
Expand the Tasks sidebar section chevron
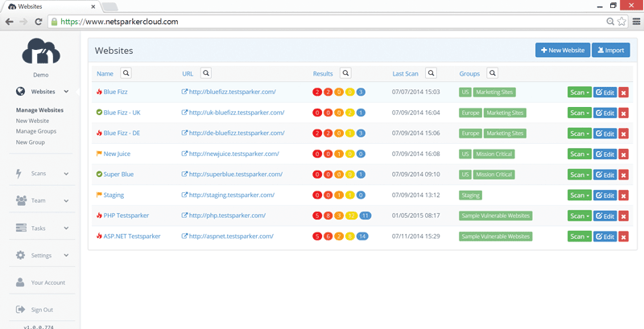coord(66,228)
